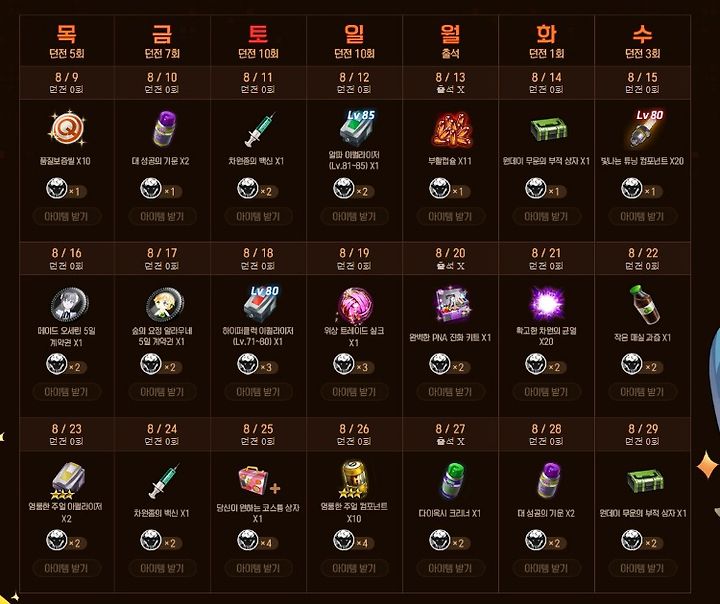Click the Lv 80 tuning component icon

644,128
